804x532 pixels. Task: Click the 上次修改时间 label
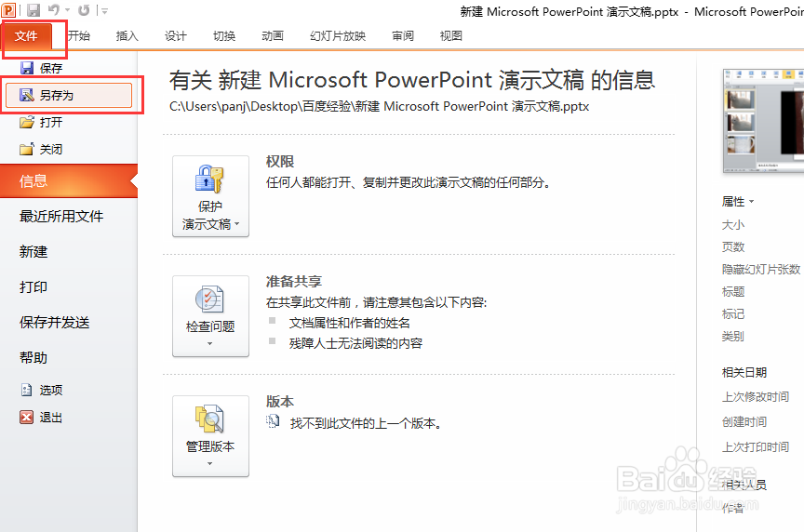[x=756, y=397]
